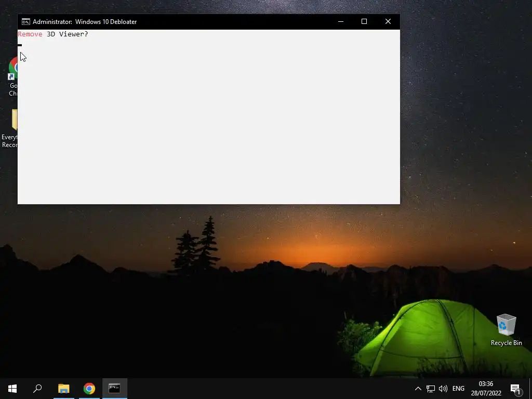Minimize the Windows 10 Debloater window
Viewport: 532px width, 399px height.
[341, 21]
